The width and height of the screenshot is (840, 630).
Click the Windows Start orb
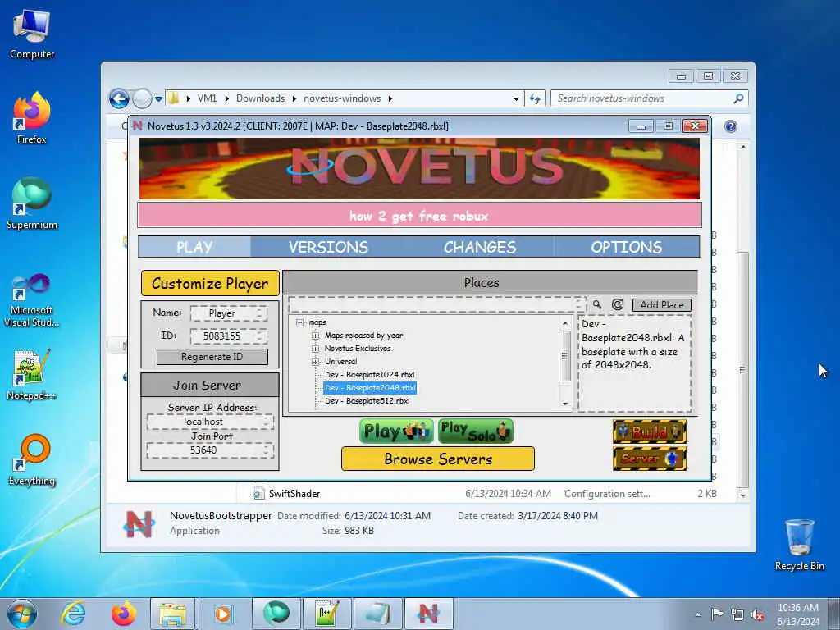pyautogui.click(x=22, y=614)
